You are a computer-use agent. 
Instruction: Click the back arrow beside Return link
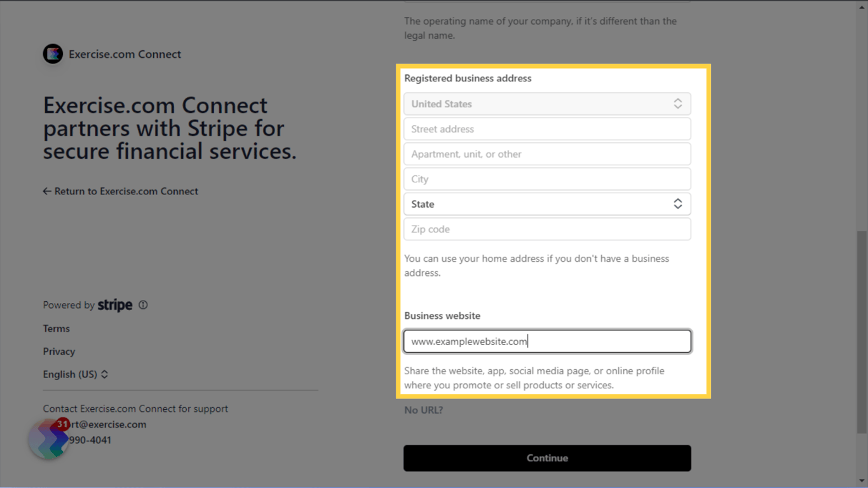(x=46, y=191)
